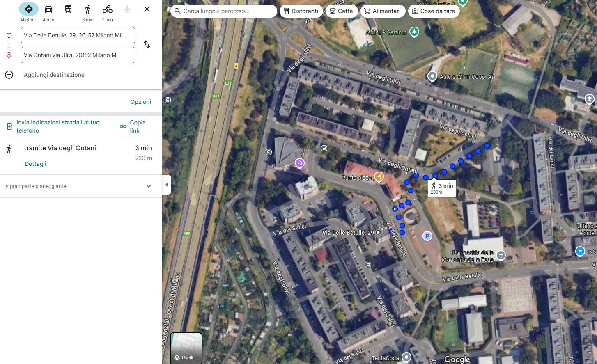Image resolution: width=597 pixels, height=364 pixels.
Task: Choose the walking travel mode
Action: (x=88, y=9)
